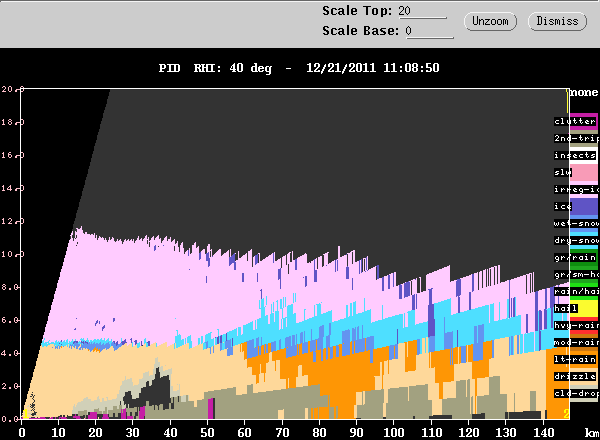Click the PID RHI 40 deg title text
Screen dimensions: 600x440
tap(215, 68)
